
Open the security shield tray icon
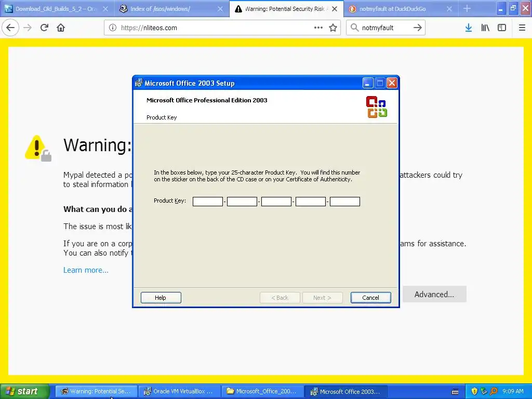pos(474,391)
